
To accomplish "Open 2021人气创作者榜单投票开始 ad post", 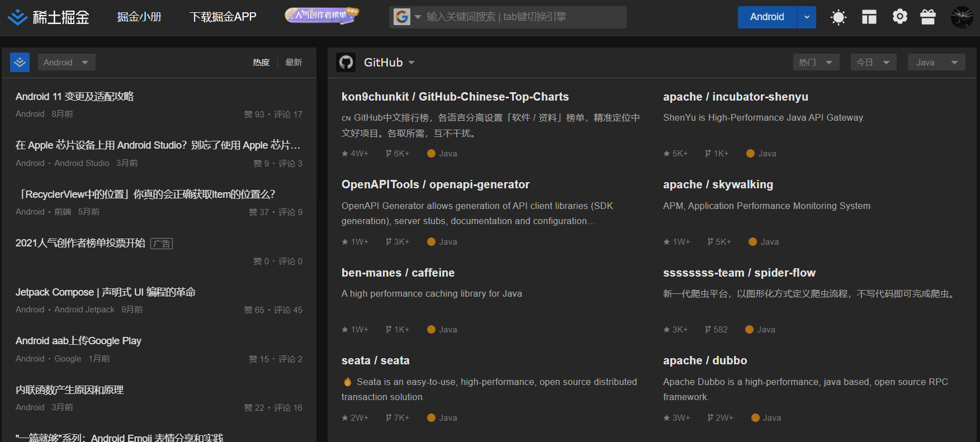I will (x=81, y=243).
